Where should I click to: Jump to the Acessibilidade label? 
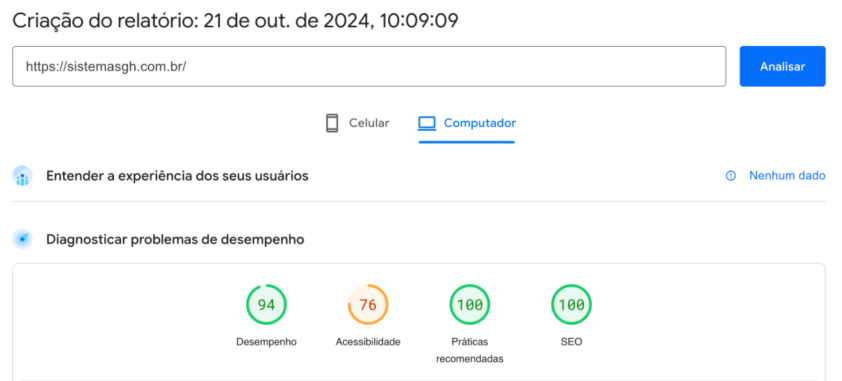coord(368,342)
